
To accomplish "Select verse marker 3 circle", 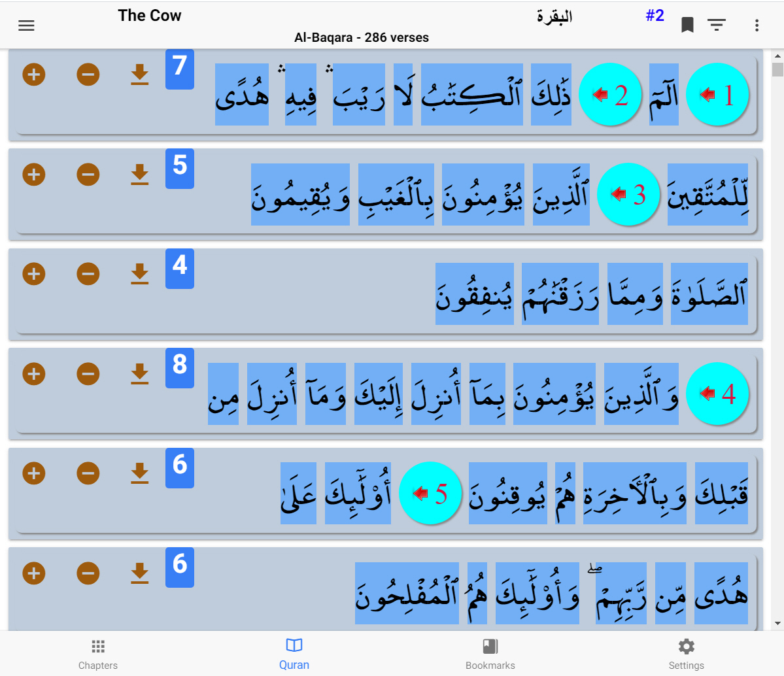I will point(628,194).
